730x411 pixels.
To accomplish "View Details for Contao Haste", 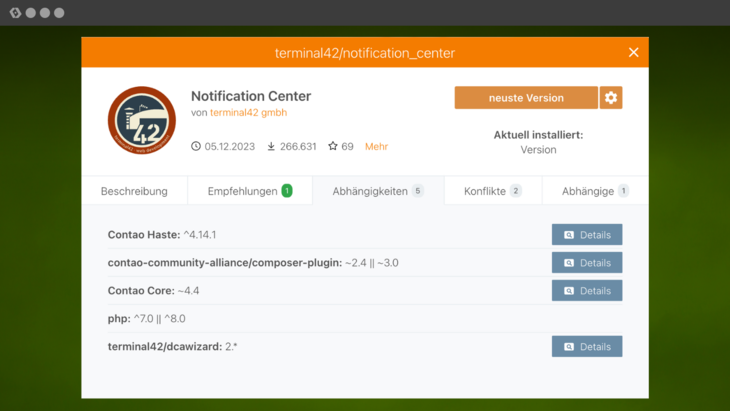I will click(586, 235).
